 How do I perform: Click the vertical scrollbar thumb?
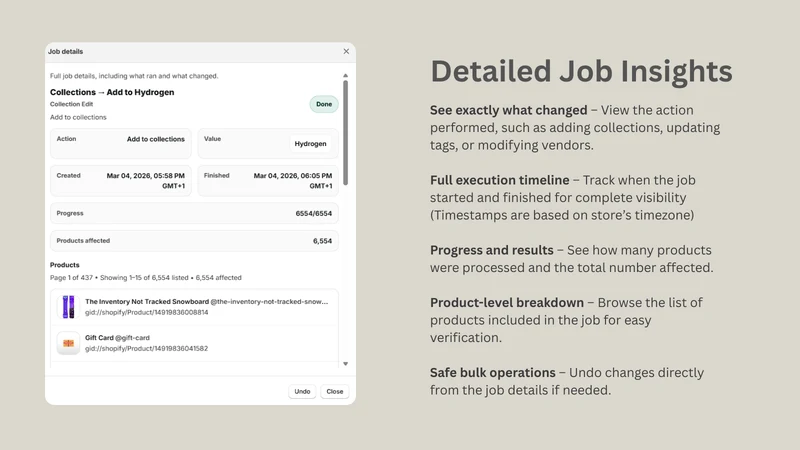(345, 133)
